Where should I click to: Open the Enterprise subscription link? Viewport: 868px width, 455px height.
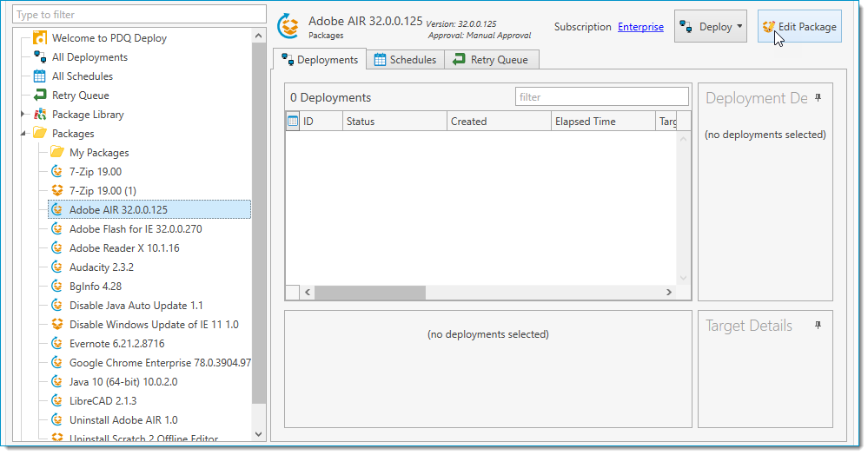640,27
